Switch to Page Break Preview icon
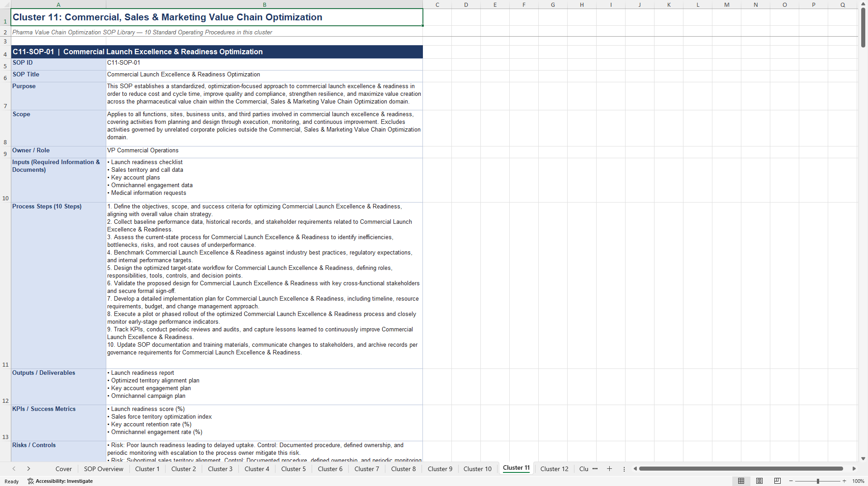868x486 pixels. [778, 481]
